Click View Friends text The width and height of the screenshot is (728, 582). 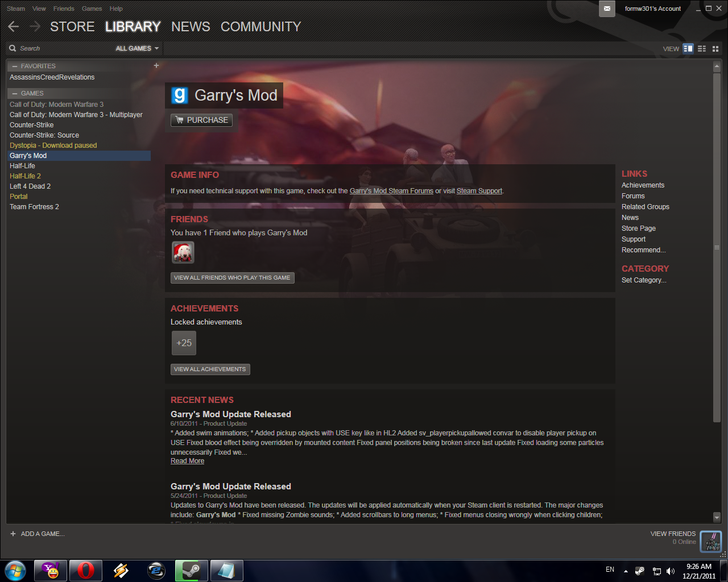point(673,534)
